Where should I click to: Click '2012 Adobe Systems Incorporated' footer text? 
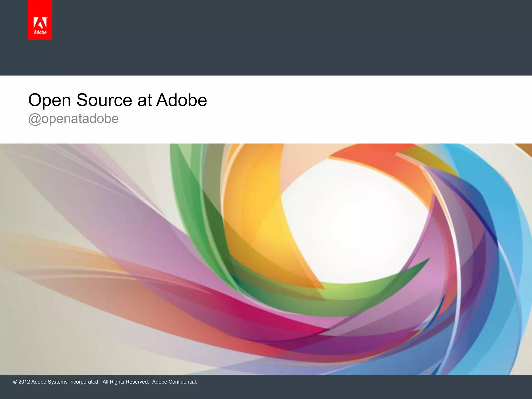pyautogui.click(x=59, y=382)
